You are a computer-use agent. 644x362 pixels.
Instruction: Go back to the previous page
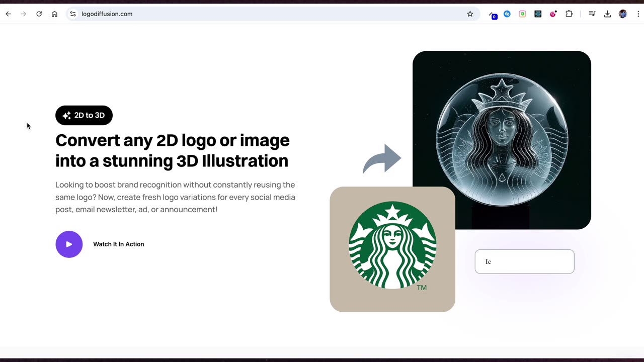8,14
